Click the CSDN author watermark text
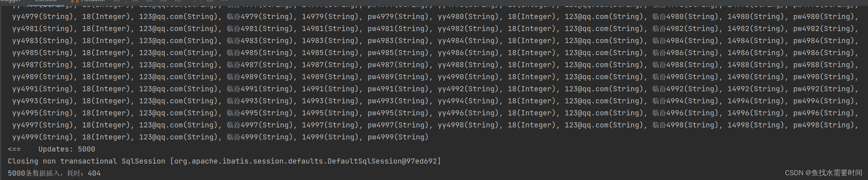Screen dimensions: 868x180 click(823, 173)
